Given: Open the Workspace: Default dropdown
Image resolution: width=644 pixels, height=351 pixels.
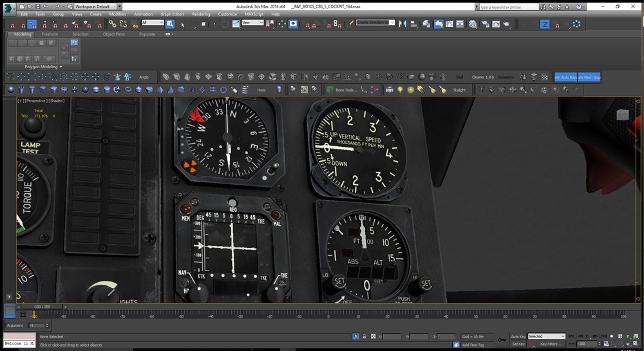Looking at the screenshot, I should coord(95,6).
